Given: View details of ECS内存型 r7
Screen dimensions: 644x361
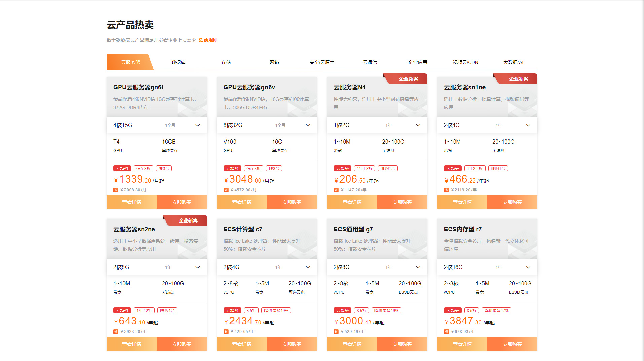Looking at the screenshot, I should (462, 344).
